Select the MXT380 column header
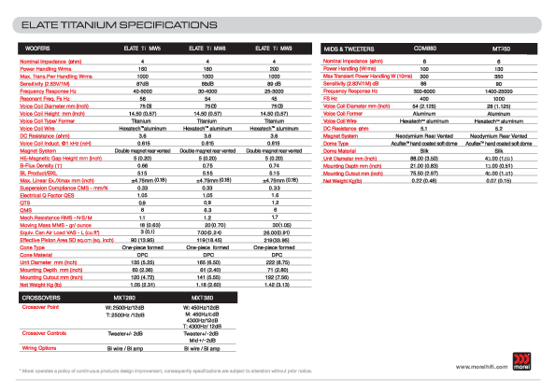 coord(202,298)
